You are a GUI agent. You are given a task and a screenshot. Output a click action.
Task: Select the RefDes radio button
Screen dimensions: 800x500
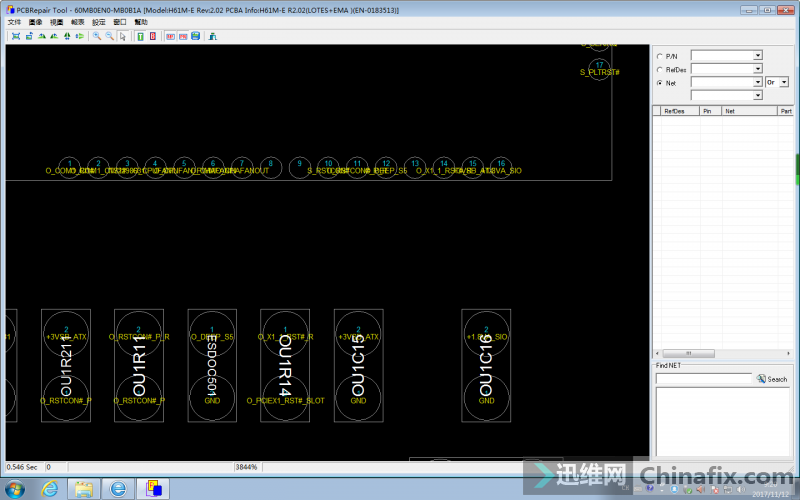click(660, 69)
